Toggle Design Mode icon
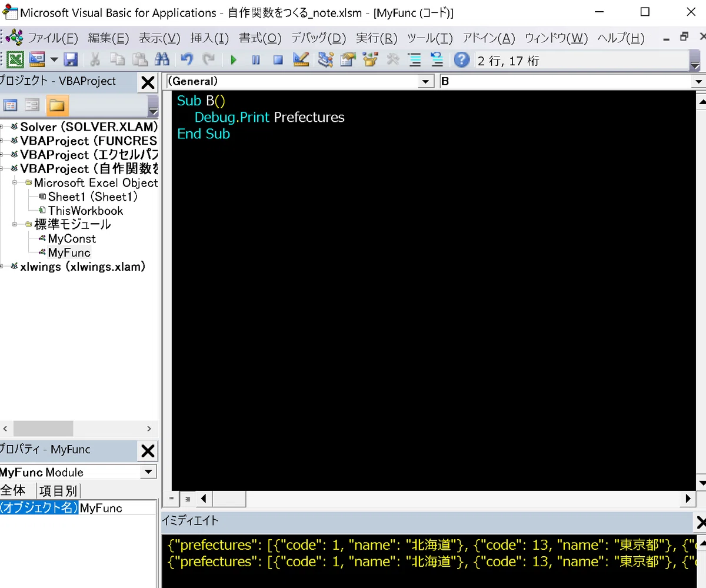 301,59
